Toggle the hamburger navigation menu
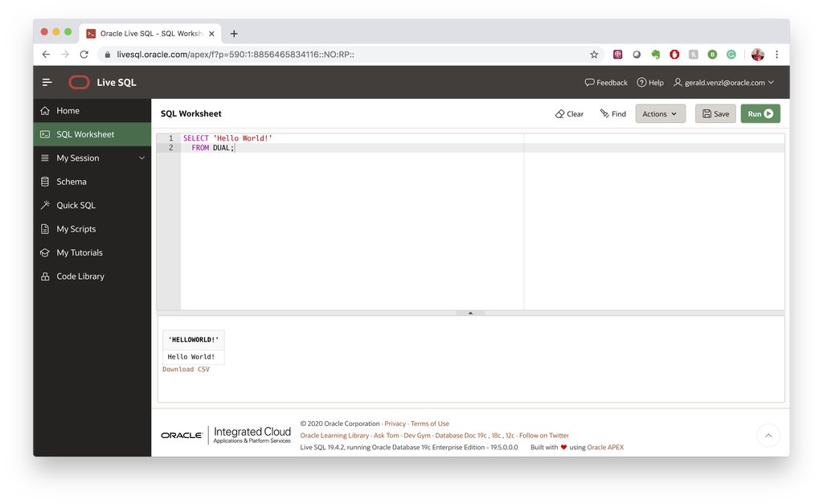Viewport: 823px width, 504px height. [47, 82]
